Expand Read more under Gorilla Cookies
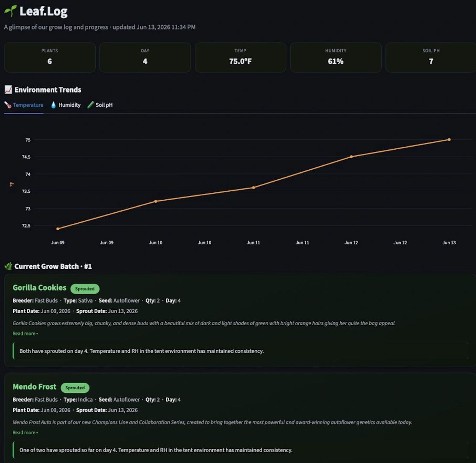 click(25, 334)
